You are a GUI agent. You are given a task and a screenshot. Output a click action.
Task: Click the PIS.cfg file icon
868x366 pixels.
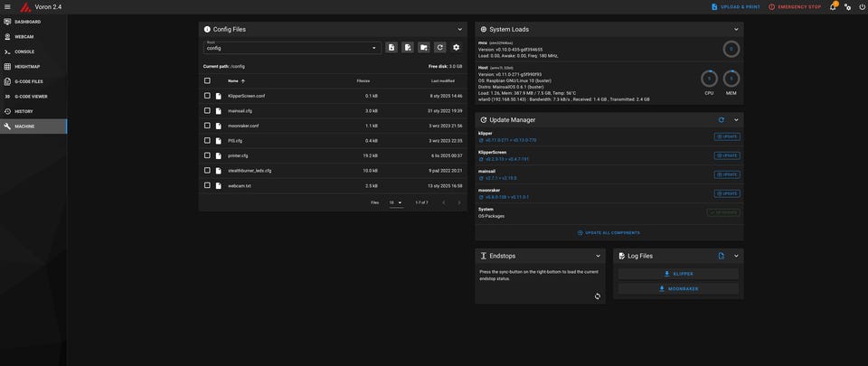coord(219,140)
